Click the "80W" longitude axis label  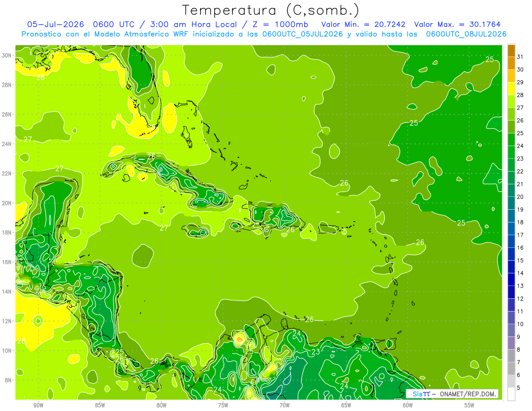coord(161,405)
